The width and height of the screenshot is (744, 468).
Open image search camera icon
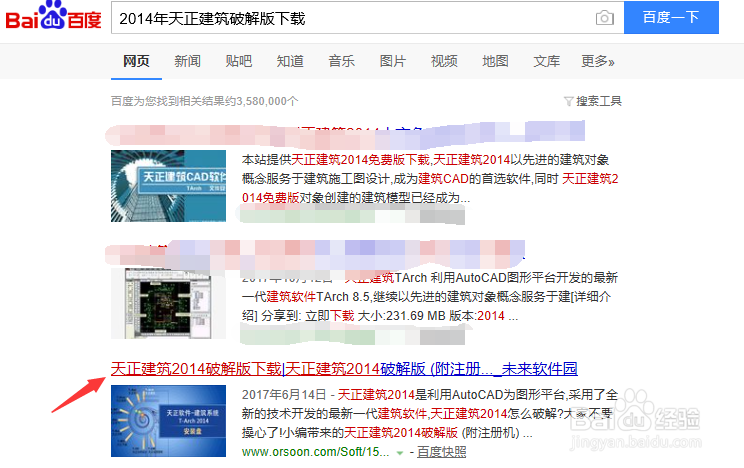604,18
